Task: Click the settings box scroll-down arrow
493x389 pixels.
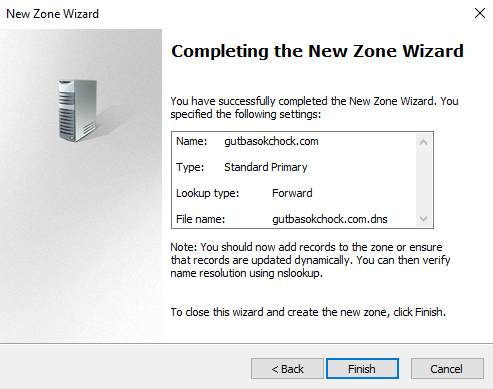Action: 423,219
